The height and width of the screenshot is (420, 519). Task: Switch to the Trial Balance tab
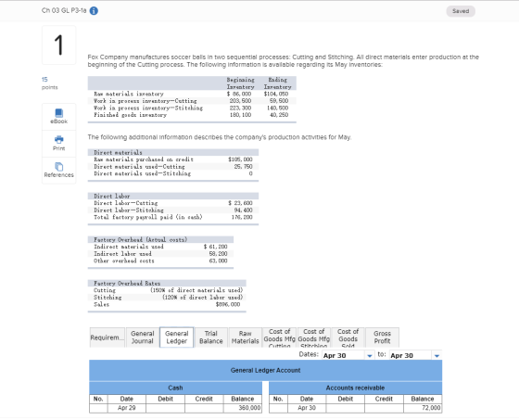point(211,337)
